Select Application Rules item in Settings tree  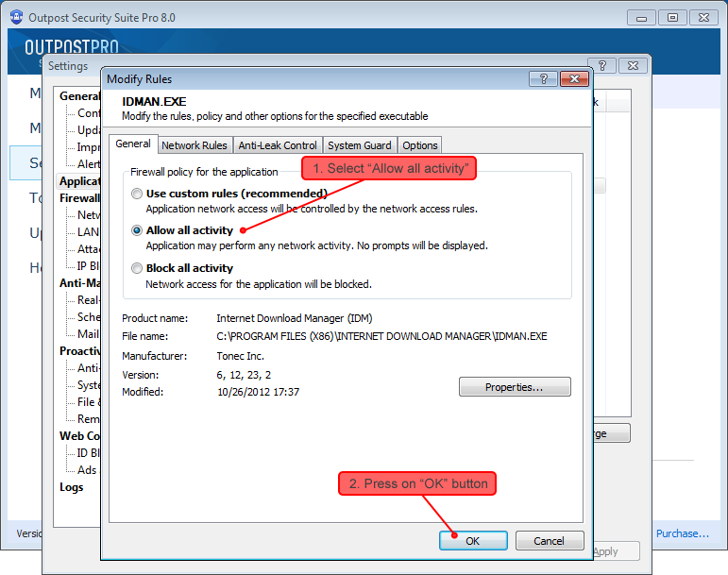(80, 181)
